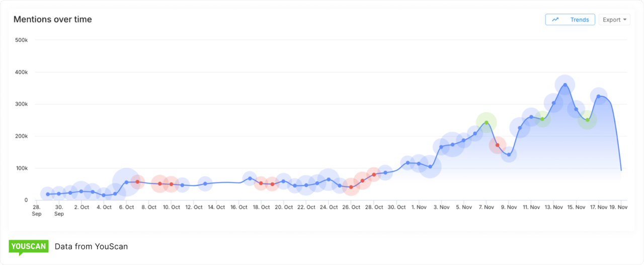Select the green data point near 16 Nov
Image resolution: width=644 pixels, height=265 pixels.
[x=587, y=120]
